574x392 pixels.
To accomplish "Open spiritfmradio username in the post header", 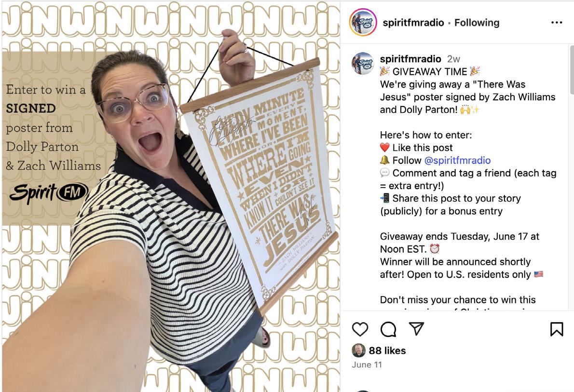I will point(413,23).
